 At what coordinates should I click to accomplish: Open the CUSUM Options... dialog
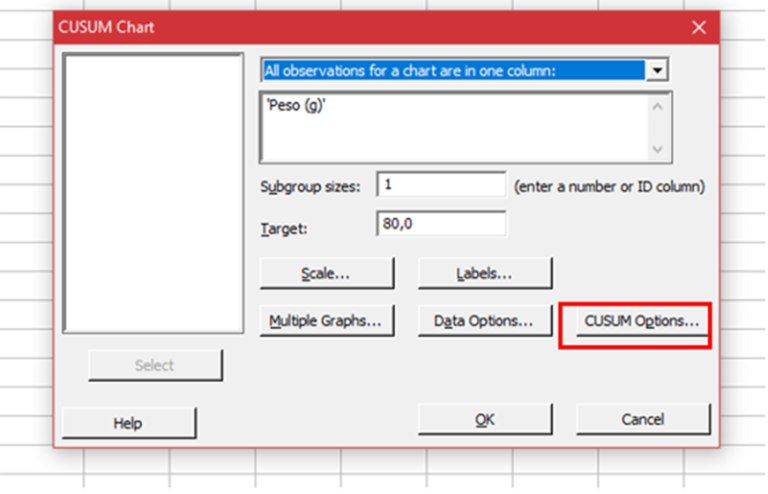(634, 321)
